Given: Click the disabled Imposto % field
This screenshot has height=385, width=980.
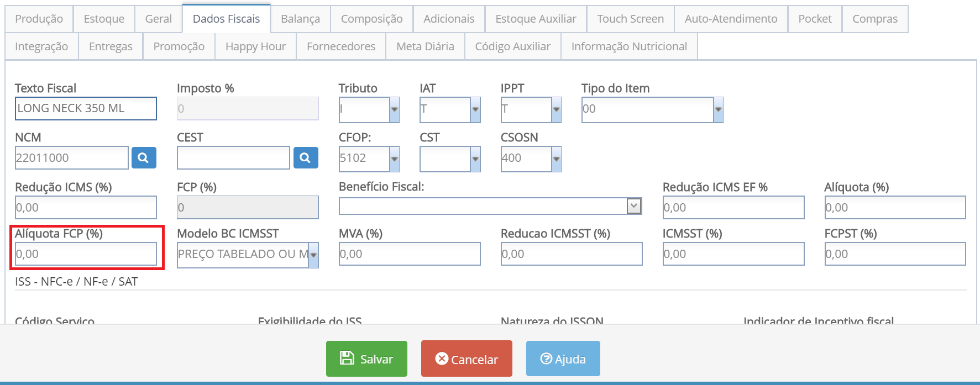Looking at the screenshot, I should pyautogui.click(x=248, y=108).
